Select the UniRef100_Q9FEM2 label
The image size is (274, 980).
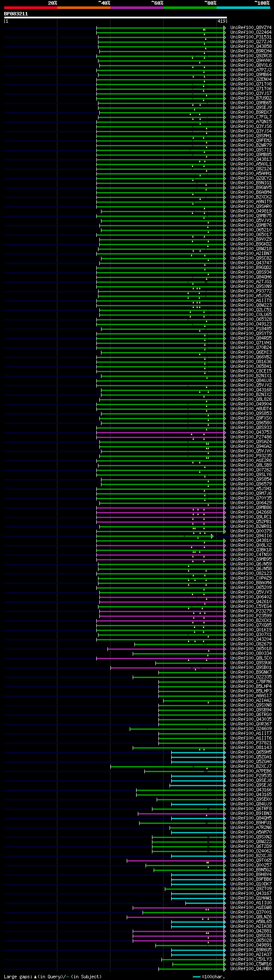click(251, 141)
